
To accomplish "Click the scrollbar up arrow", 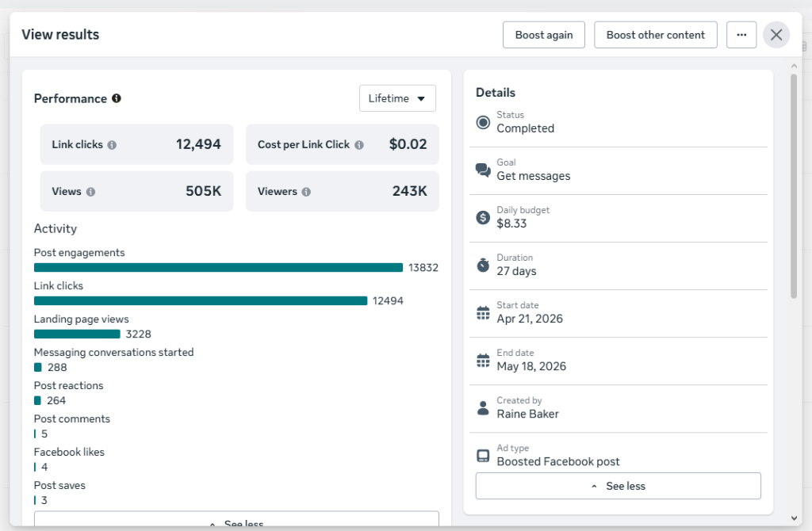I will point(794,67).
